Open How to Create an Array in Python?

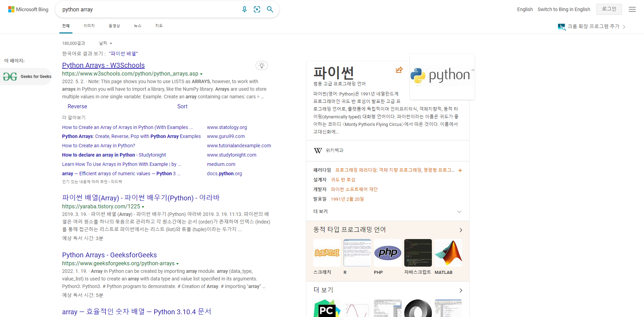pos(99,146)
